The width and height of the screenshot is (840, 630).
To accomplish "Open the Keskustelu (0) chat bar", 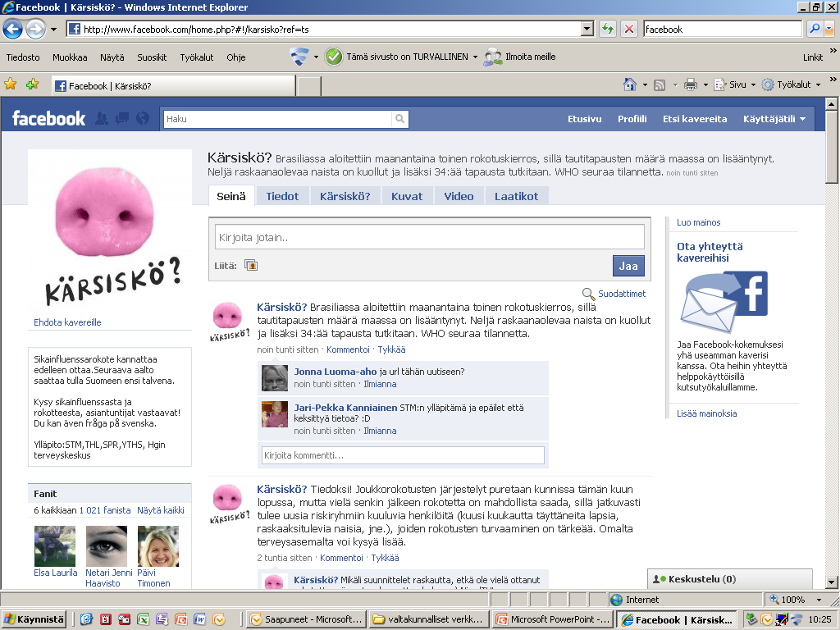I will click(729, 579).
